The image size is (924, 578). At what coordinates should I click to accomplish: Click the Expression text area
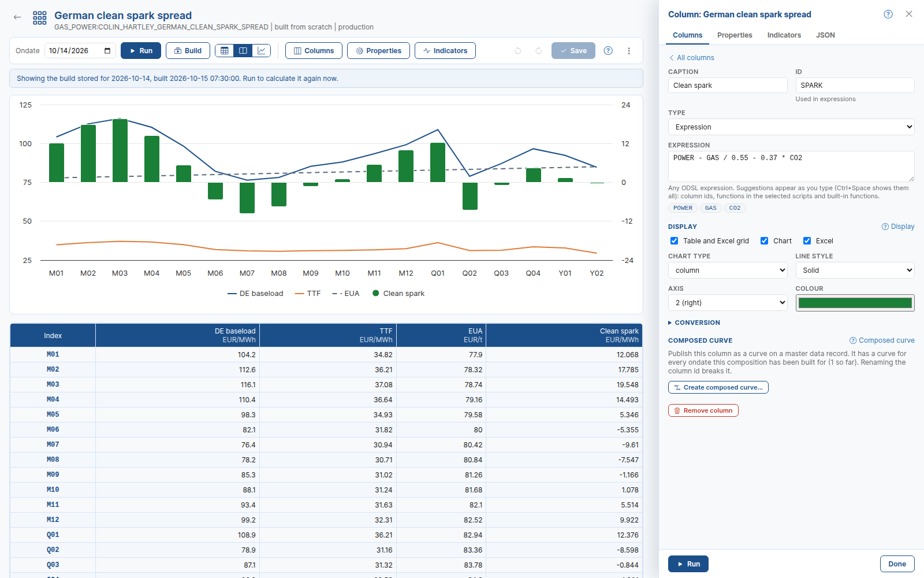[791, 166]
